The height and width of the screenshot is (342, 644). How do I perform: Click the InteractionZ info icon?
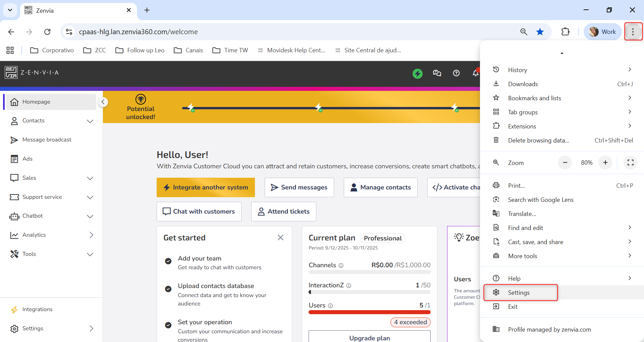coord(349,285)
